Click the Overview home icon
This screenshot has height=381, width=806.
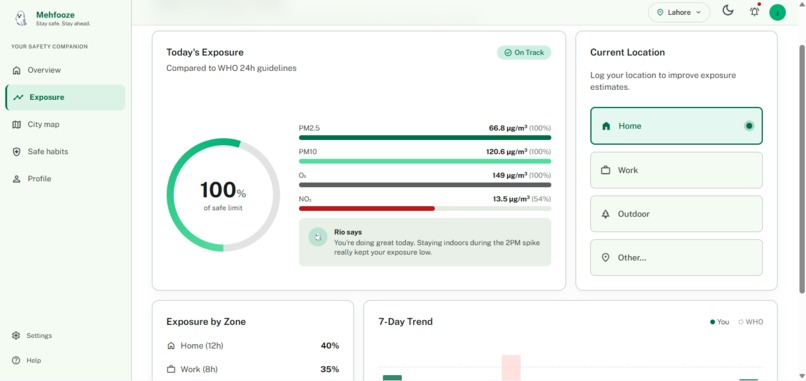coord(16,70)
